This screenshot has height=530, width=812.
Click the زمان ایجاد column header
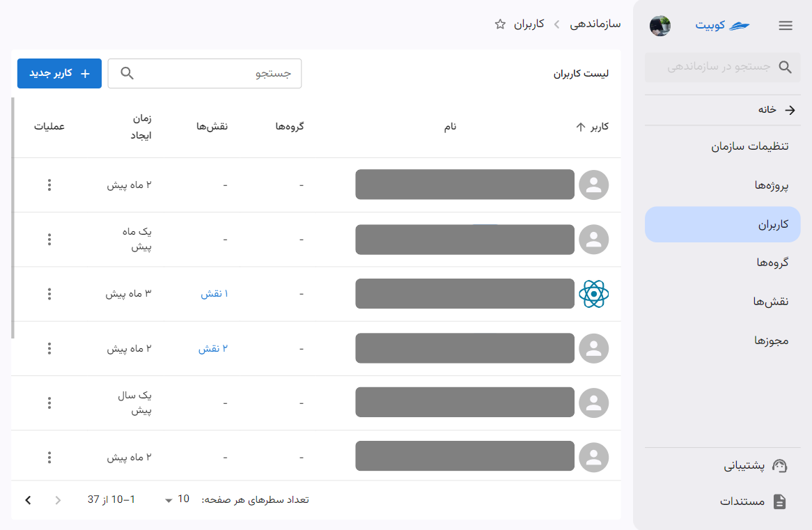141,127
